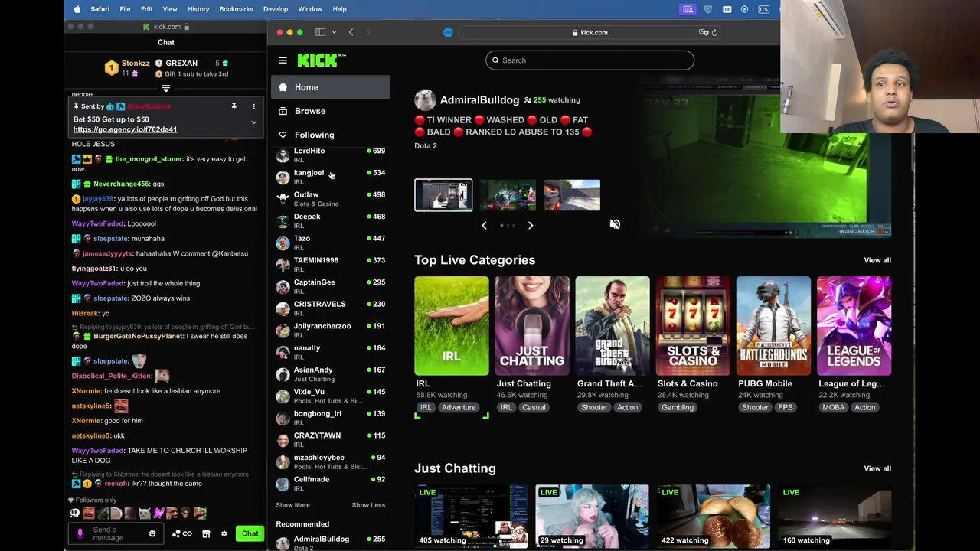Click the purple scribble emote in emote row
Image resolution: width=980 pixels, height=551 pixels.
point(158,514)
